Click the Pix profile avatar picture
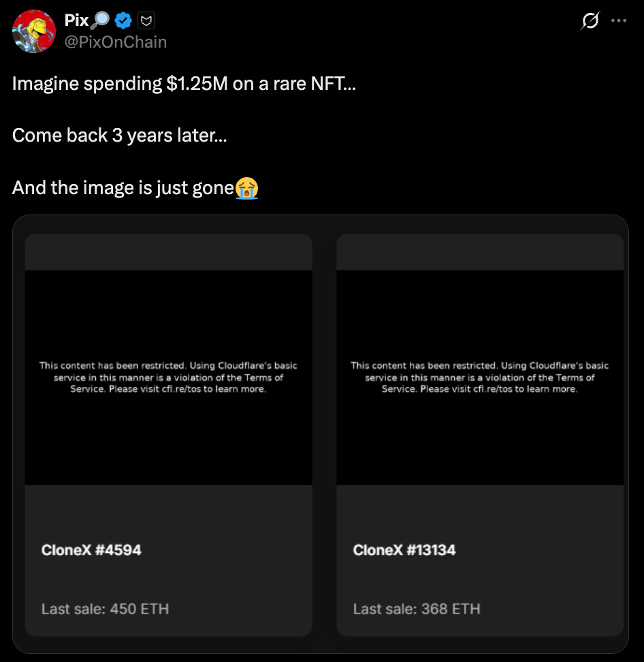Screen dimensions: 644x662 click(x=34, y=31)
